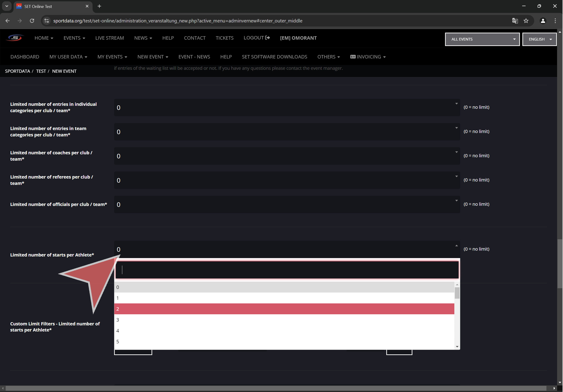Screen dimensions: 563x392
Task: Click the translate page icon
Action: point(515,21)
